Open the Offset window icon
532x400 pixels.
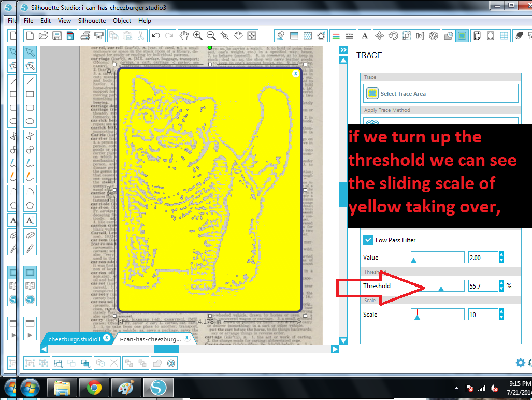171,363
